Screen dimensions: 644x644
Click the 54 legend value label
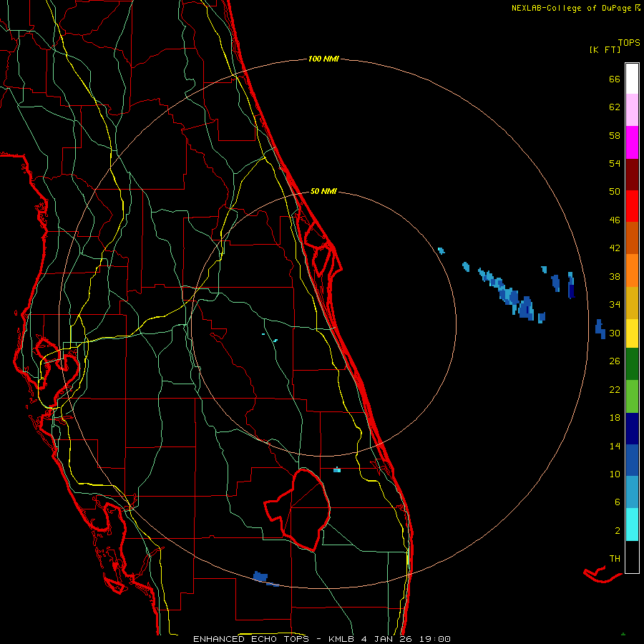coord(615,163)
